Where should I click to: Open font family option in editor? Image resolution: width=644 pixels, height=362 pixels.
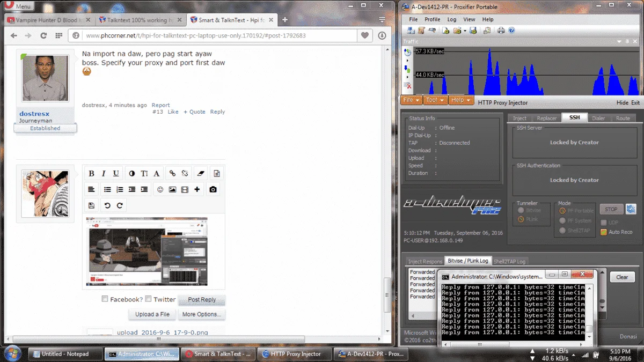(157, 174)
